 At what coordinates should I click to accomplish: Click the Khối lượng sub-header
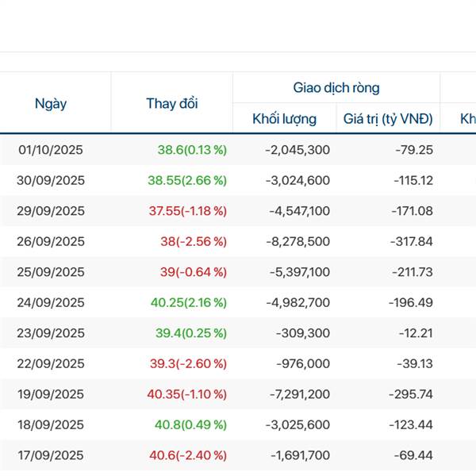pos(284,119)
